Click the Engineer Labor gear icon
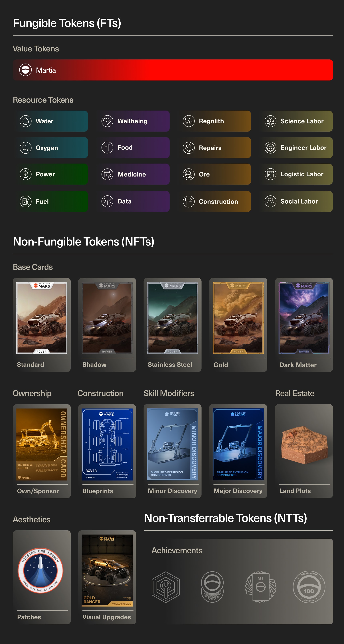344x644 pixels. (x=270, y=148)
